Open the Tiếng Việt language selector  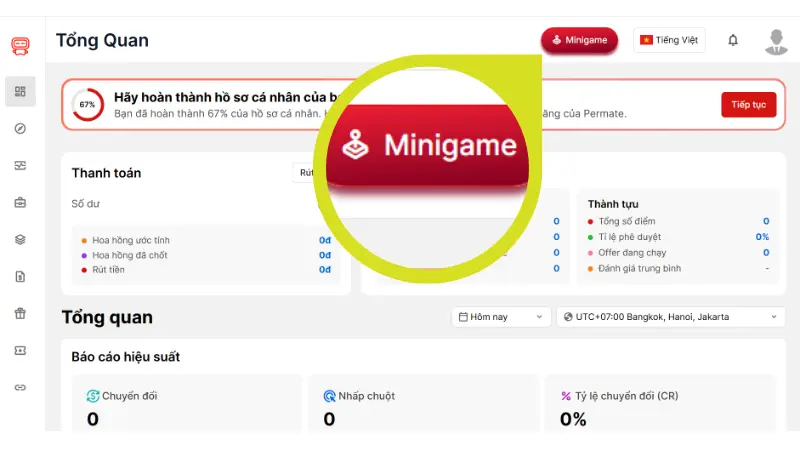[x=670, y=40]
